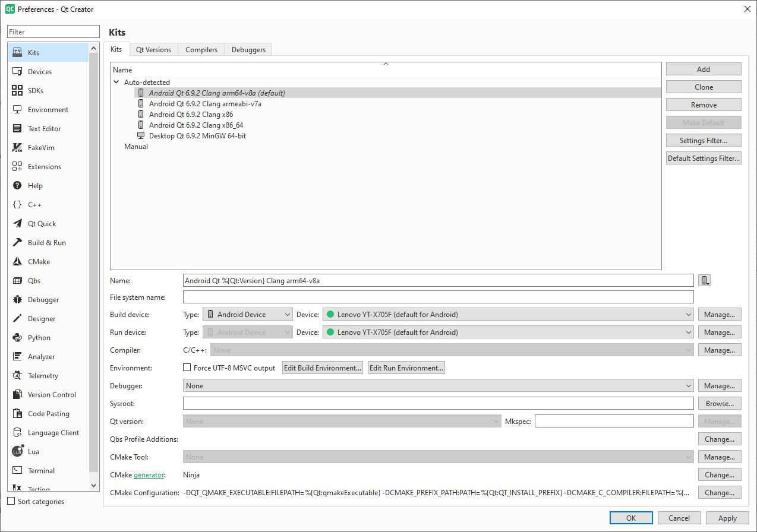Click the kit icon chooser button beside Name
Image resolution: width=757 pixels, height=532 pixels.
coord(705,280)
